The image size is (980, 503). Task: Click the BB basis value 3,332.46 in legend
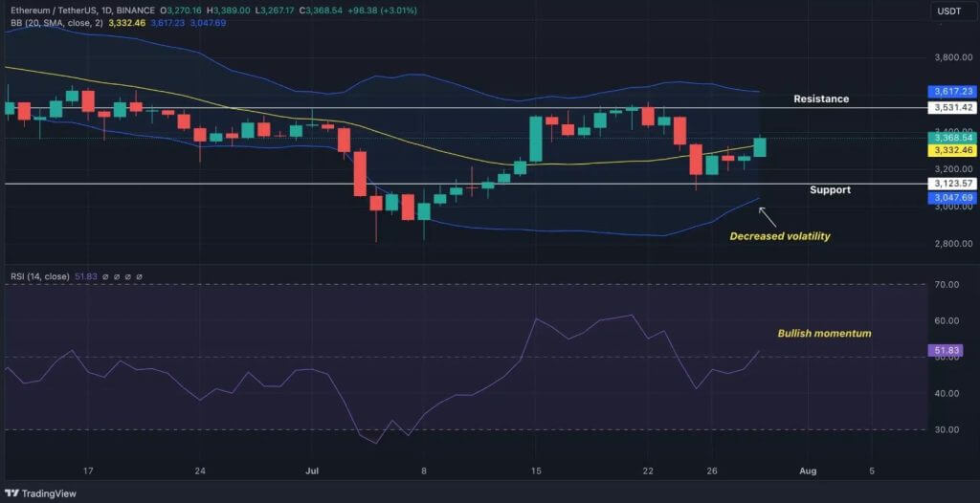[x=127, y=23]
